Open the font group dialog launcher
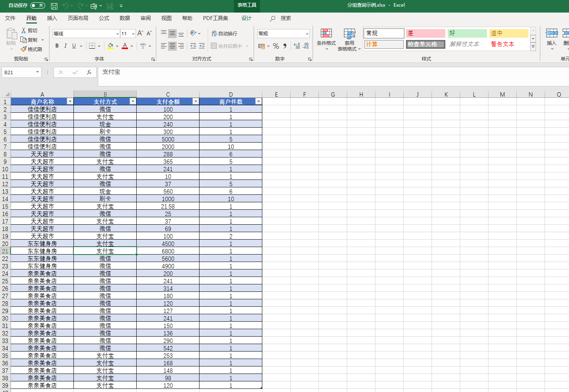This screenshot has height=392, width=569. tap(153, 59)
